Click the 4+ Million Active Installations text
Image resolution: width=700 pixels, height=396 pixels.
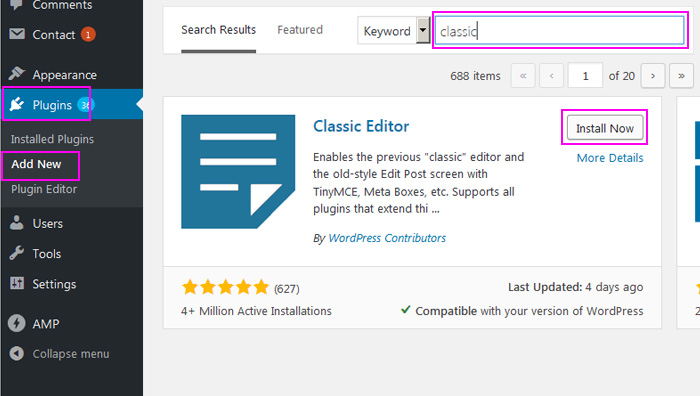[x=256, y=311]
